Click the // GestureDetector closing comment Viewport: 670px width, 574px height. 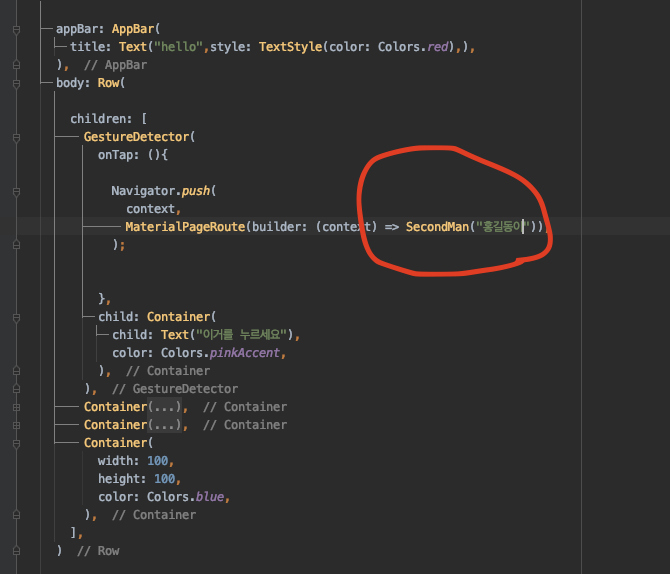coord(175,389)
